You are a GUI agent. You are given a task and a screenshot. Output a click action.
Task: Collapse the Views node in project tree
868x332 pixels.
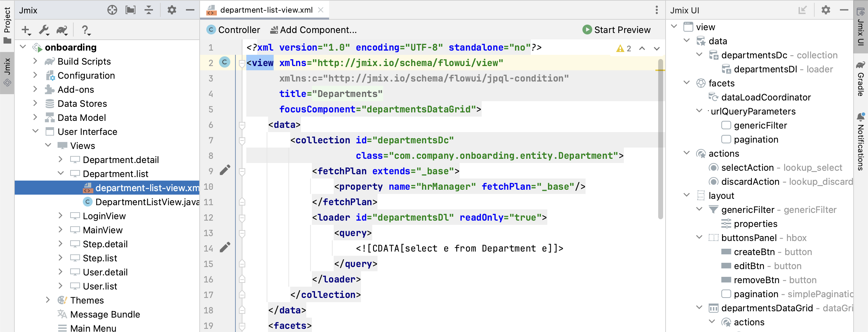click(48, 145)
